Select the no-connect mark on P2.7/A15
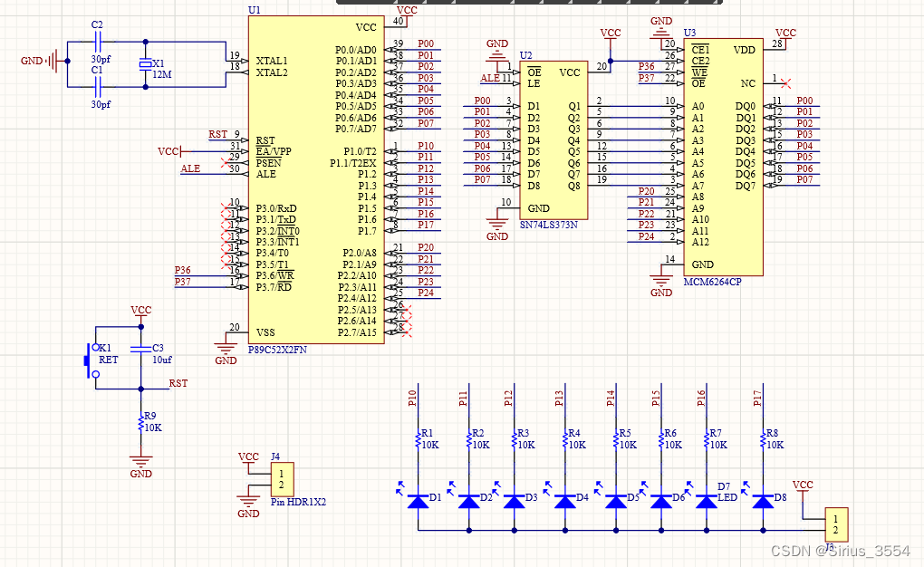The width and height of the screenshot is (924, 567). pyautogui.click(x=407, y=332)
